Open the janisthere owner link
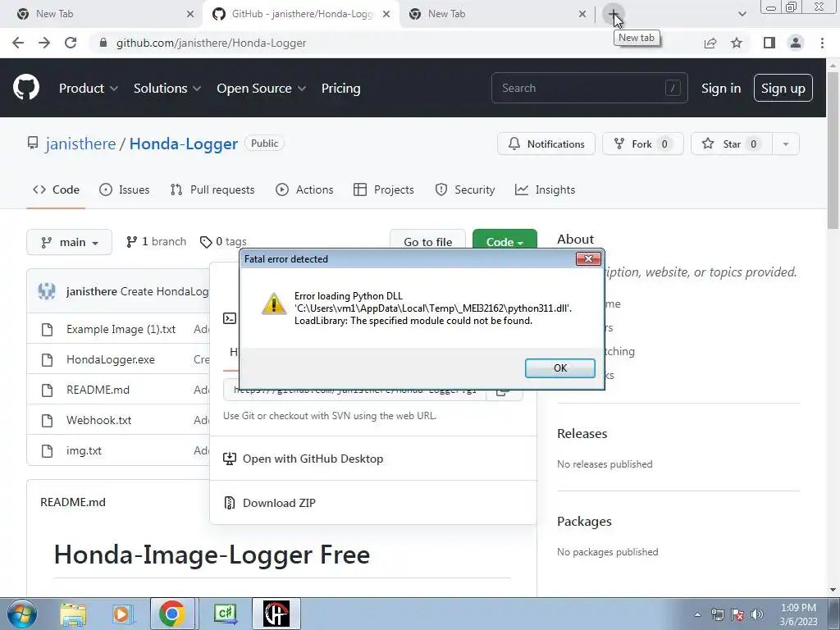The image size is (840, 630). 80,144
